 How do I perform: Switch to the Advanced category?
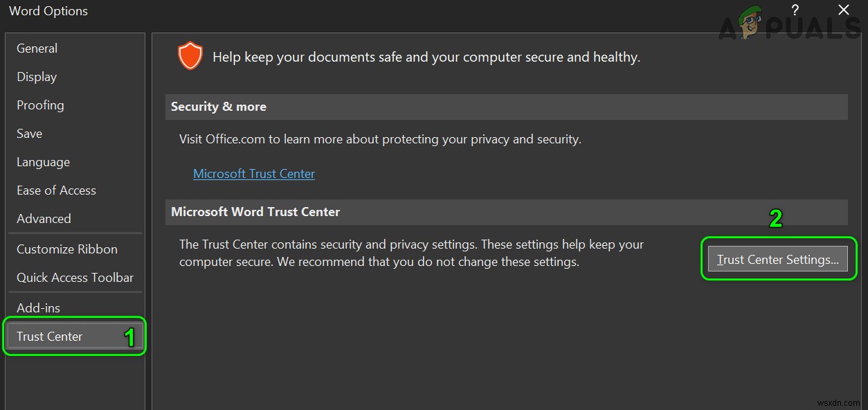pyautogui.click(x=44, y=219)
